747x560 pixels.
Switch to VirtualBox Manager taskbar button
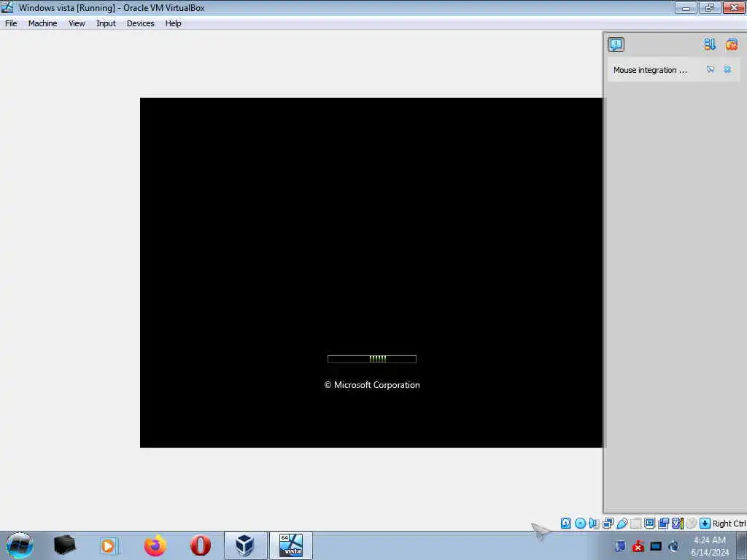point(245,545)
